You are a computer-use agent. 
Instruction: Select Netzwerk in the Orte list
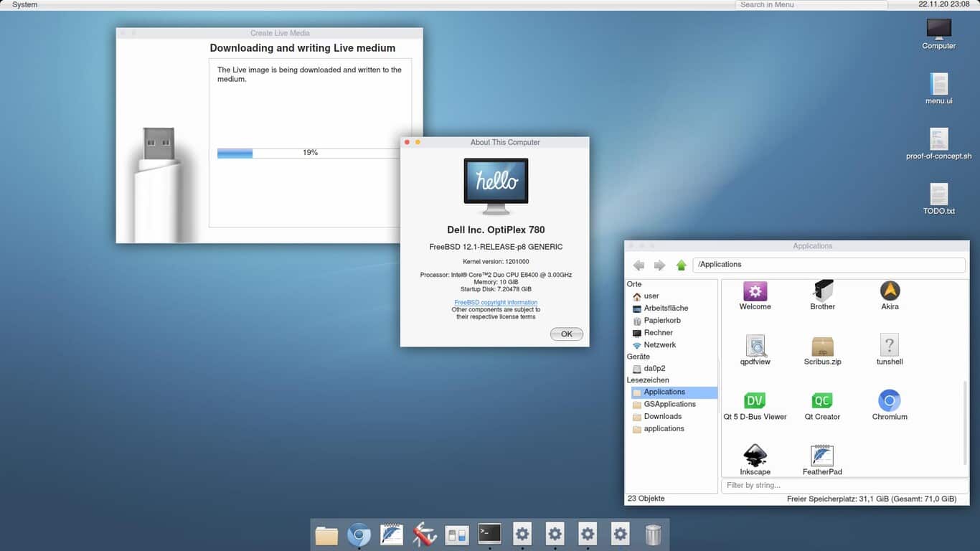(659, 344)
